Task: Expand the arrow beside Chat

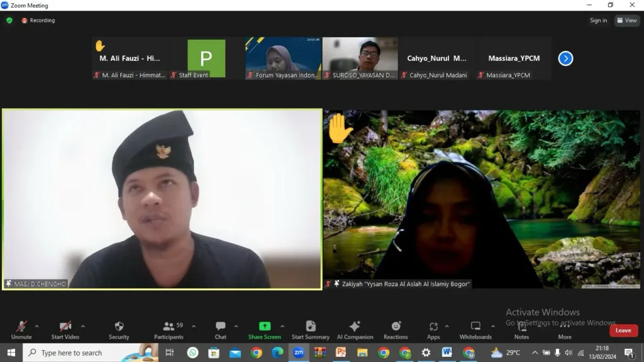Action: tap(236, 327)
